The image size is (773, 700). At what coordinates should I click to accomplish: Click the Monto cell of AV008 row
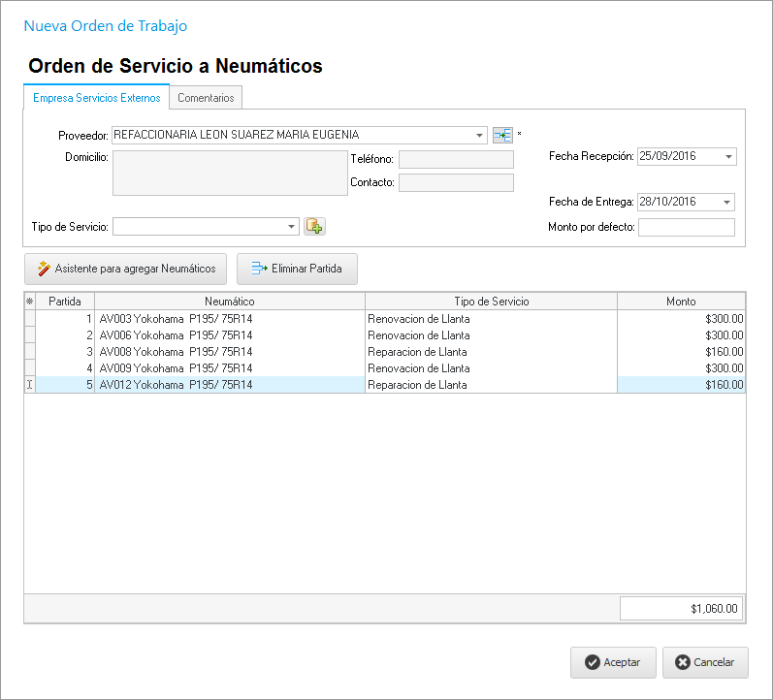coord(681,351)
